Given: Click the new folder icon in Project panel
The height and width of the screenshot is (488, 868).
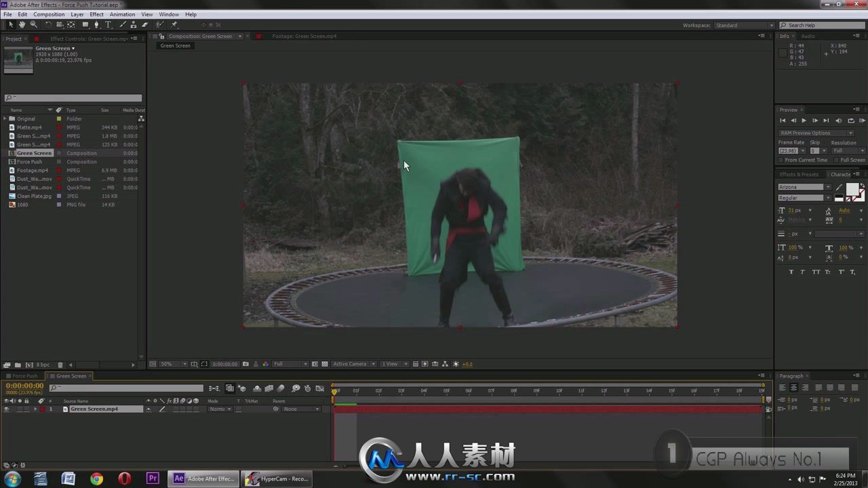Looking at the screenshot, I should coord(18,365).
